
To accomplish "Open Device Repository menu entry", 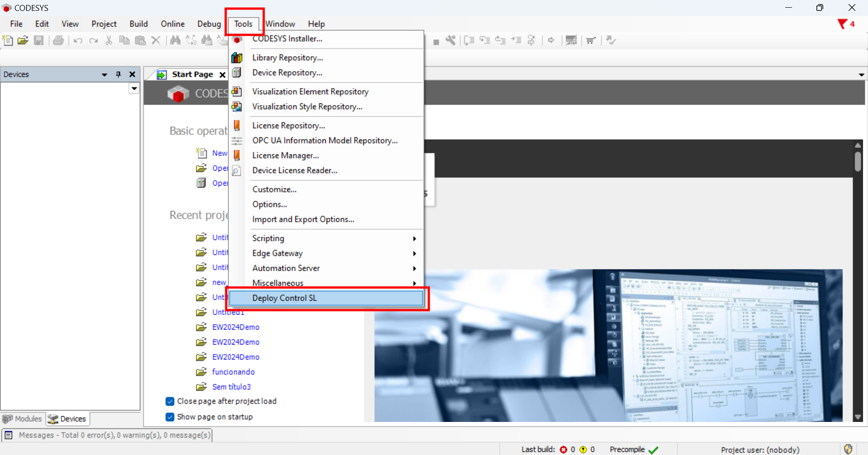I will tap(326, 72).
